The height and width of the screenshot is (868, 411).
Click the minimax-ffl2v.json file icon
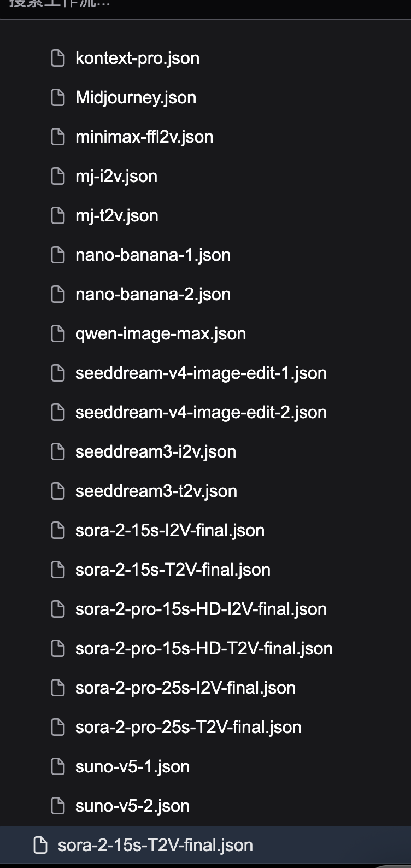58,137
